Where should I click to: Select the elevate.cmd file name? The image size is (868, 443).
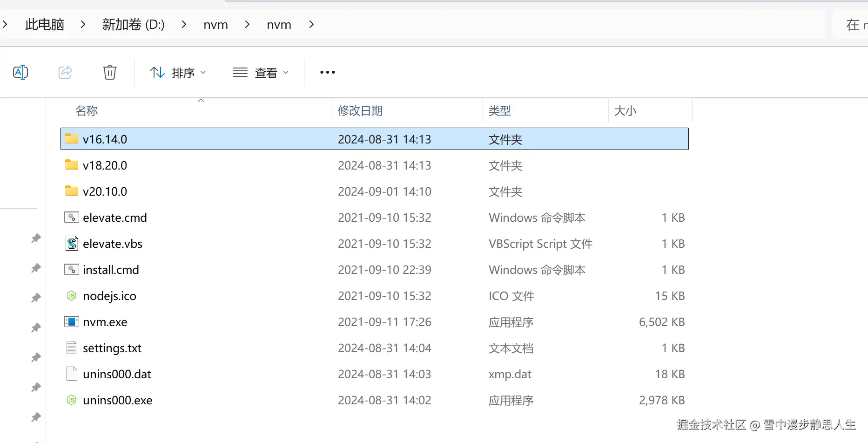tap(115, 218)
